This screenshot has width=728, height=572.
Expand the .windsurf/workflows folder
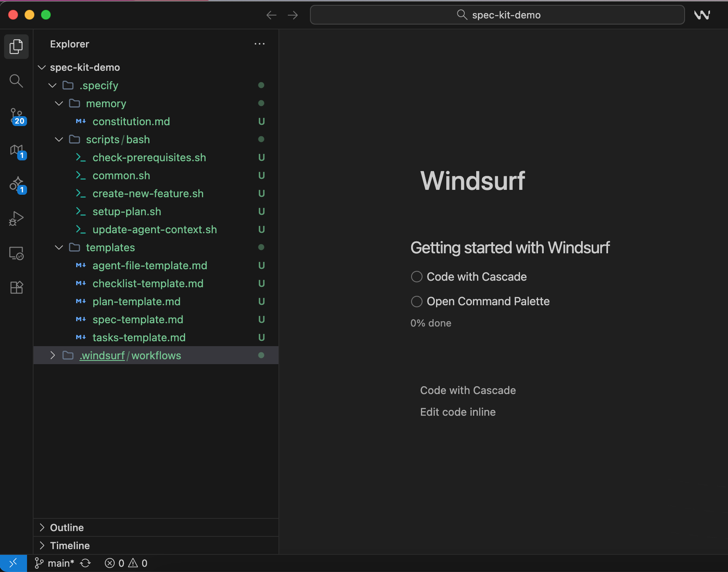(52, 356)
